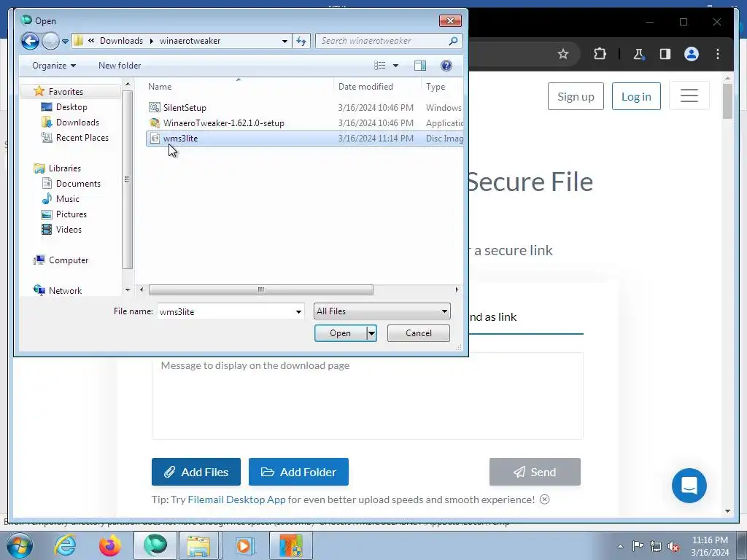Expand the File name history dropdown
Image resolution: width=747 pixels, height=560 pixels.
pos(298,312)
